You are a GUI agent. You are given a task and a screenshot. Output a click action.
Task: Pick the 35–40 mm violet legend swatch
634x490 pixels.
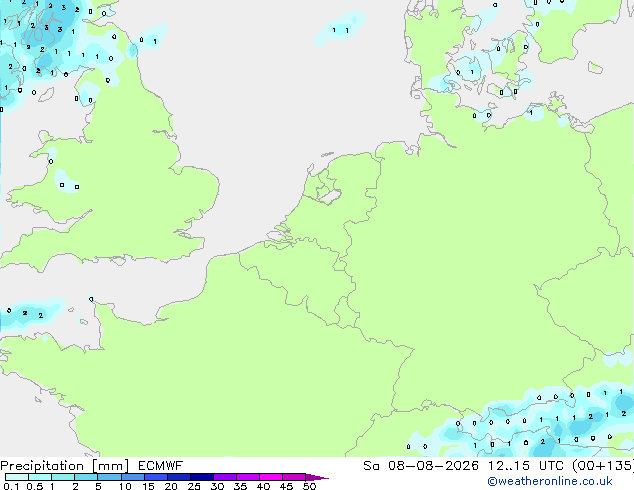point(247,477)
